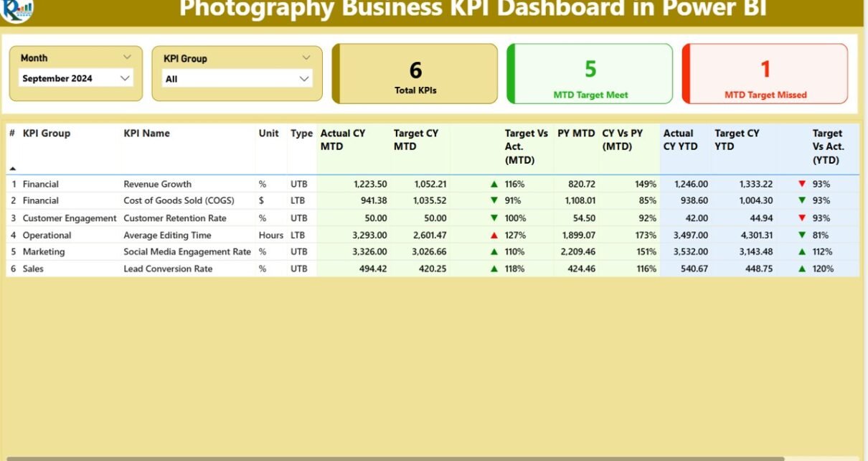Image resolution: width=868 pixels, height=461 pixels.
Task: Select the Total KPIs card
Action: [415, 74]
